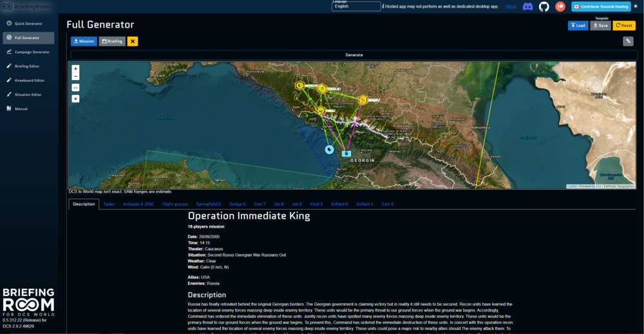Reset the template
The image size is (644, 334).
point(624,26)
